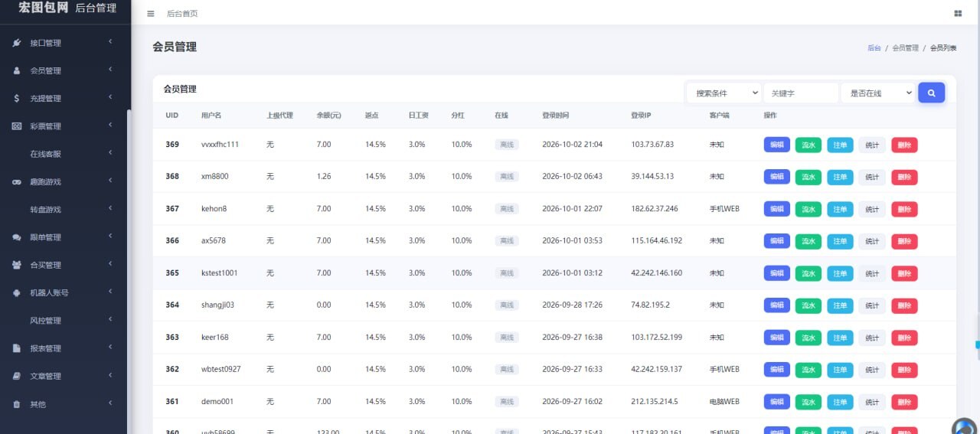Click the grid icon at top right

(958, 14)
